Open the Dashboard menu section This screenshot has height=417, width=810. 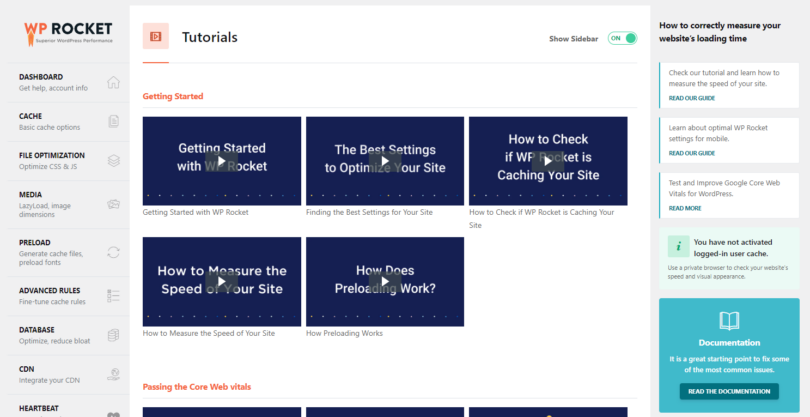pyautogui.click(x=68, y=82)
